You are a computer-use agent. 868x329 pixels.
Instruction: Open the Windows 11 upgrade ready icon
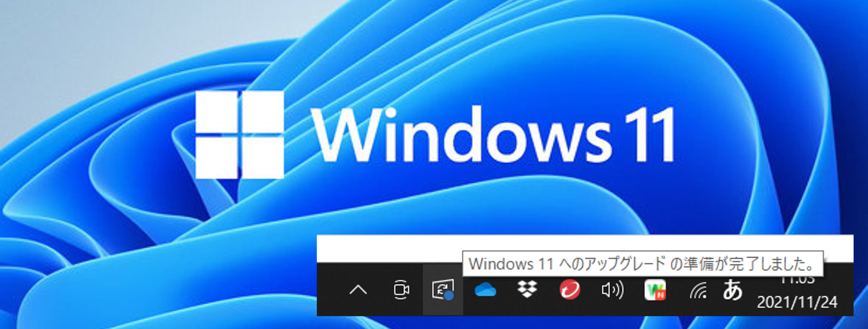point(443,290)
